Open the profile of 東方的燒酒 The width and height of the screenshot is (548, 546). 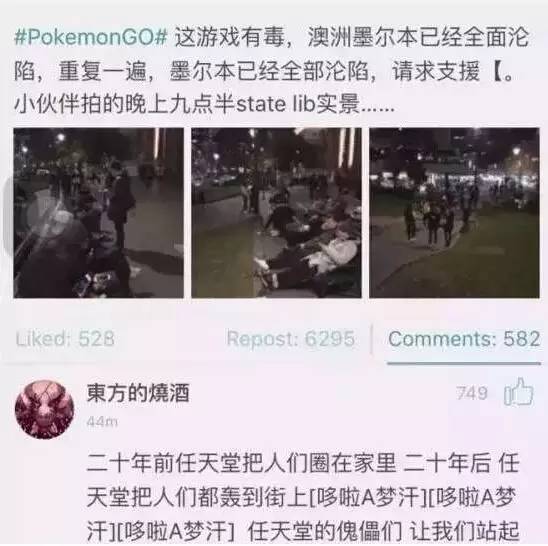click(x=138, y=393)
